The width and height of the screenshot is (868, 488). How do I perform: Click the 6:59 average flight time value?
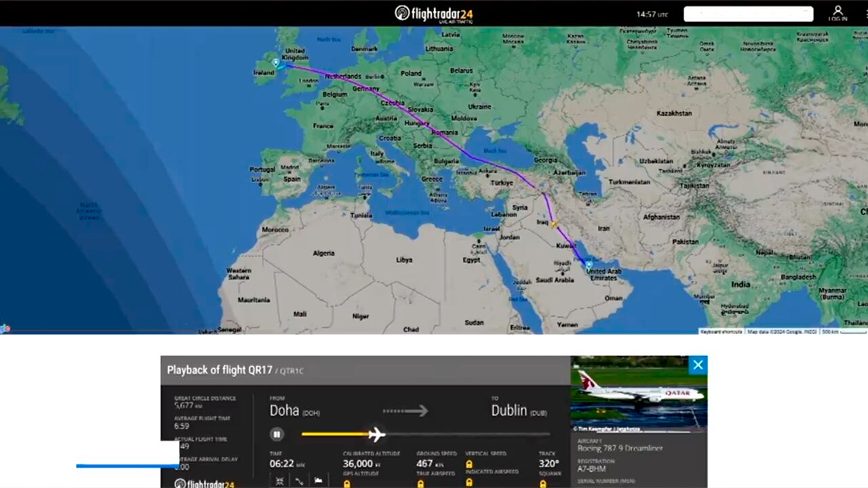181,426
